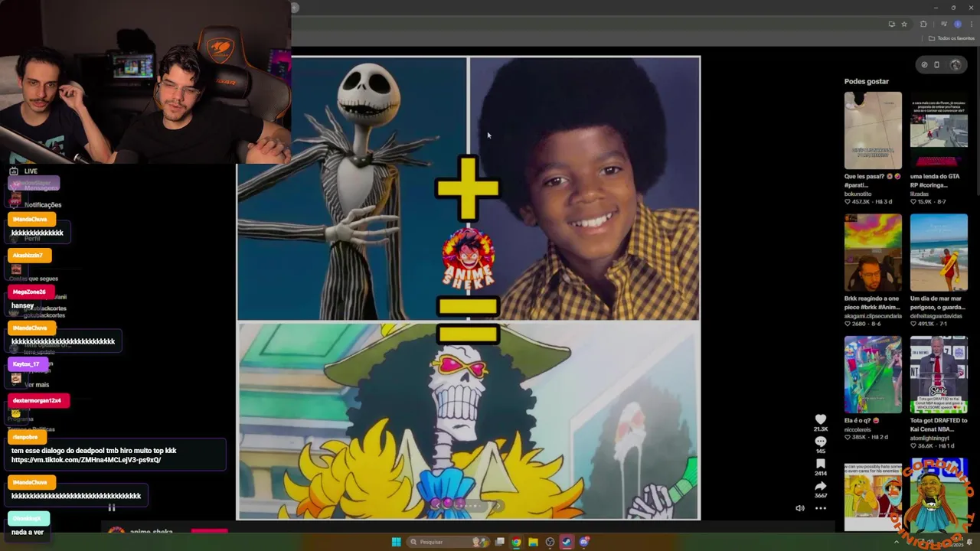
Task: Click the taskbar Pesquisar search box
Action: [448, 542]
